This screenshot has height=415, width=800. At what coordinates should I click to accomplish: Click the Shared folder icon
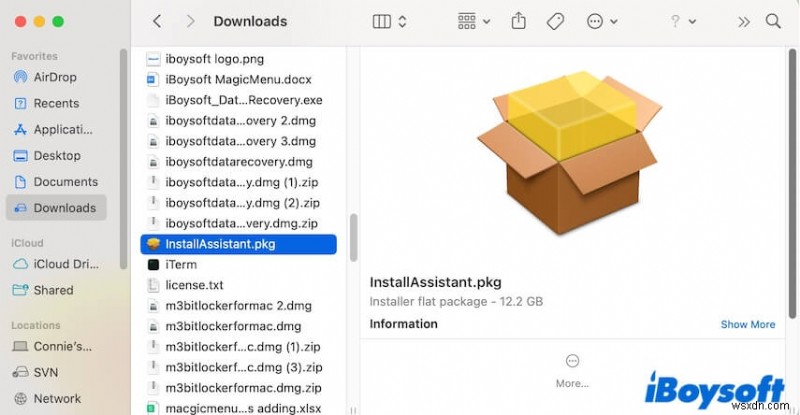click(20, 290)
